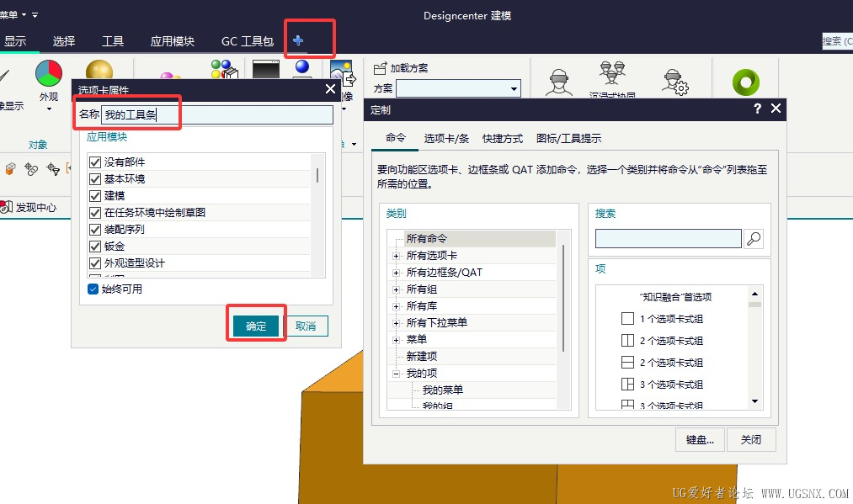
Task: Click the 项 list scroll-down arrow
Action: (754, 401)
